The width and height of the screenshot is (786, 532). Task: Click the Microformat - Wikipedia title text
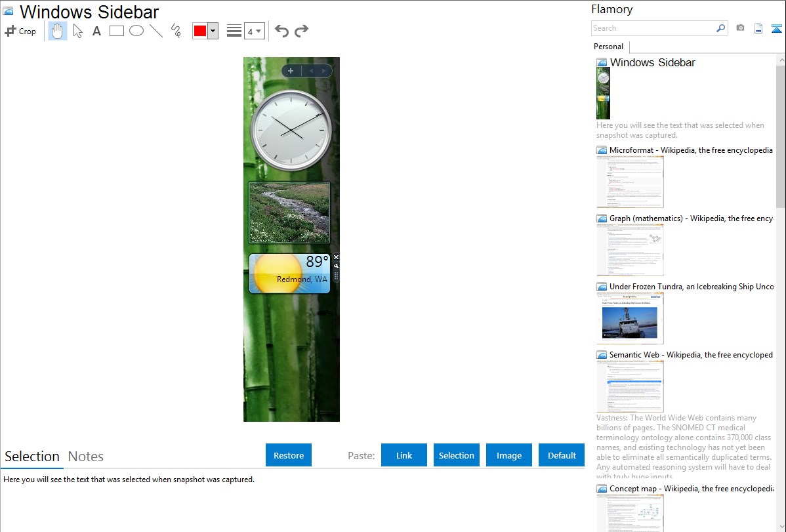click(691, 150)
